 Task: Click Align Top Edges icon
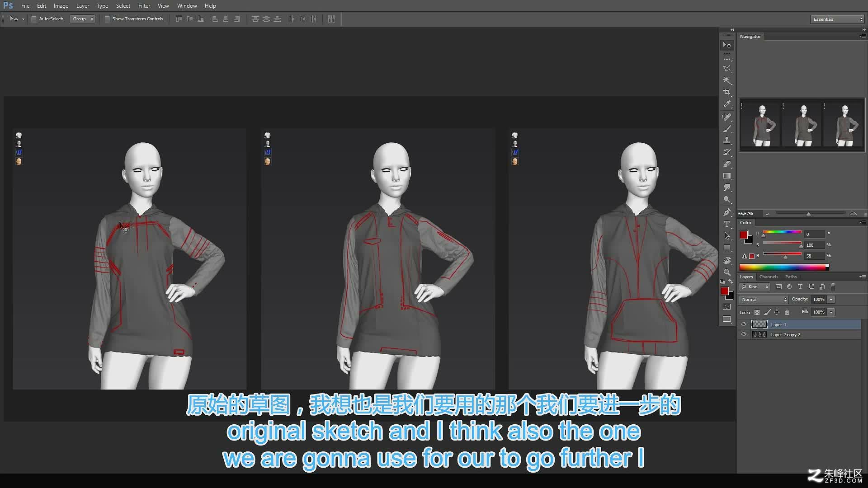(x=179, y=19)
